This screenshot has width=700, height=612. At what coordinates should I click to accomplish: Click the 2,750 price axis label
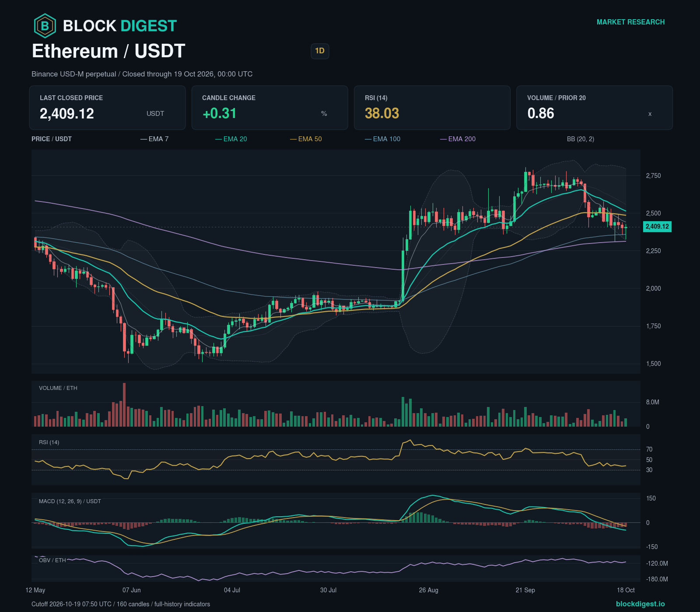point(654,176)
